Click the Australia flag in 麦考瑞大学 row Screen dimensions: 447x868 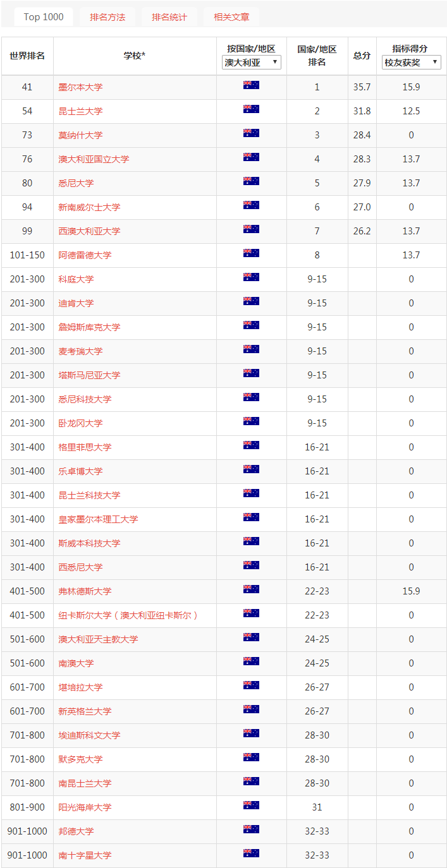click(x=251, y=349)
